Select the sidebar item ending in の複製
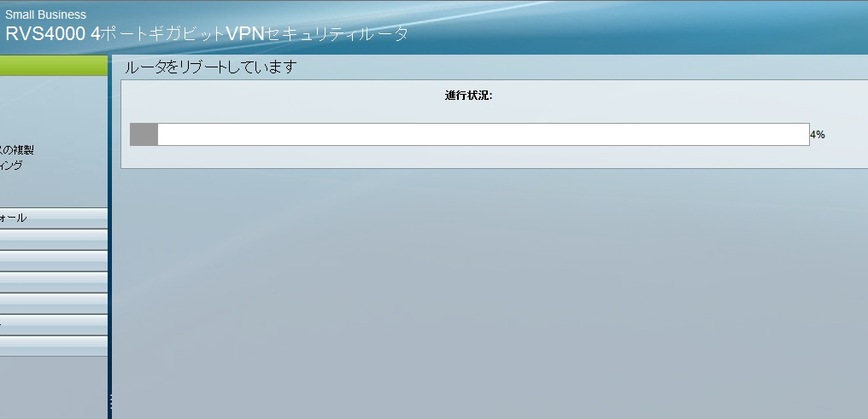 click(17, 150)
